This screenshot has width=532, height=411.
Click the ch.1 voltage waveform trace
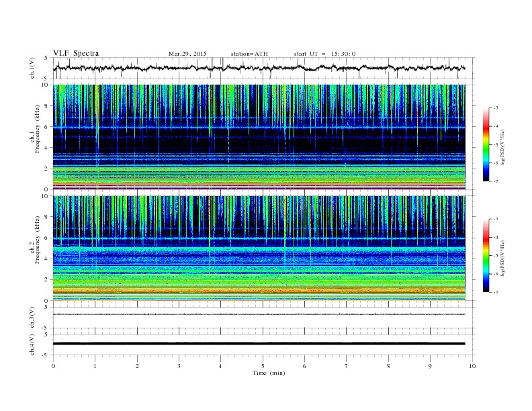tap(259, 68)
